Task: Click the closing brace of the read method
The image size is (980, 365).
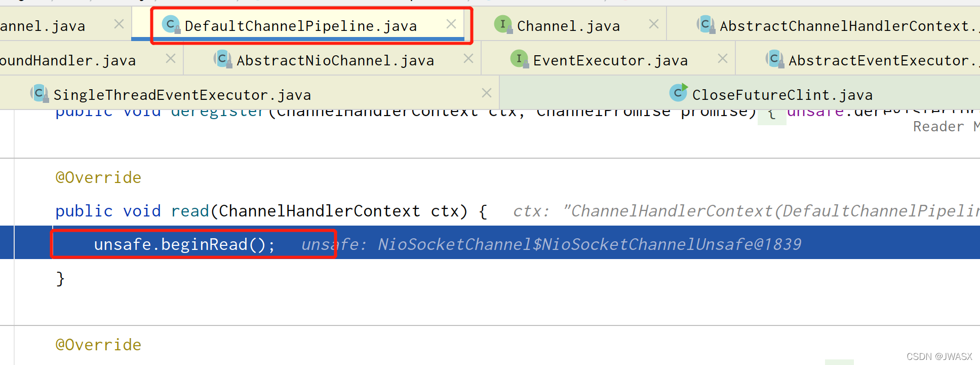Action: [x=60, y=278]
